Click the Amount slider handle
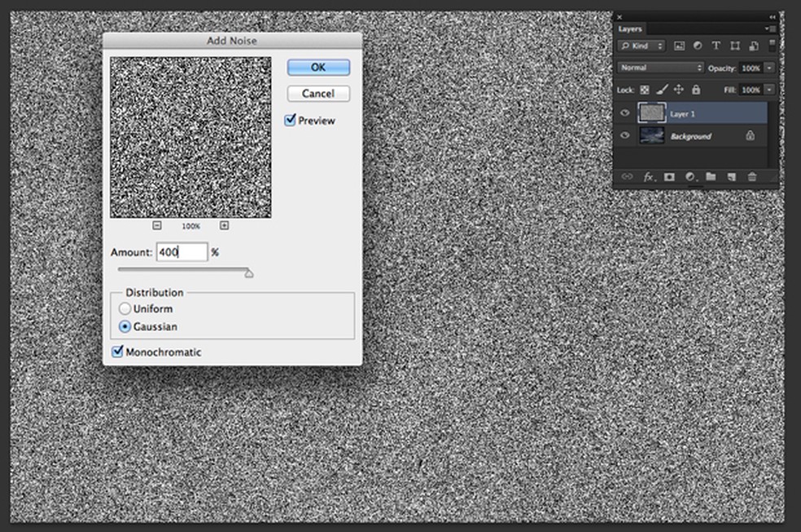This screenshot has width=801, height=532. [249, 273]
